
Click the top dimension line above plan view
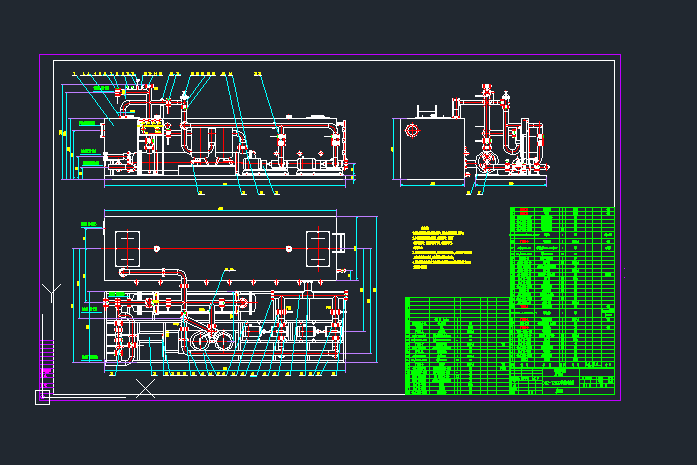pos(220,210)
